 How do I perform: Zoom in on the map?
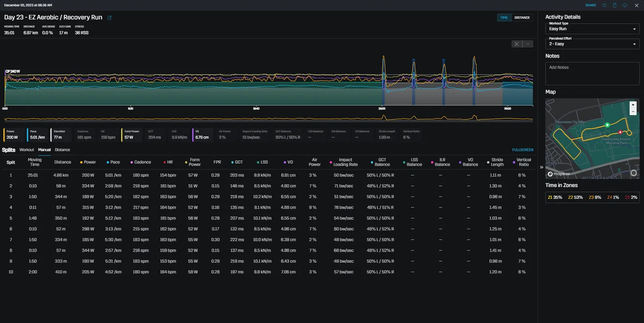coord(633,104)
